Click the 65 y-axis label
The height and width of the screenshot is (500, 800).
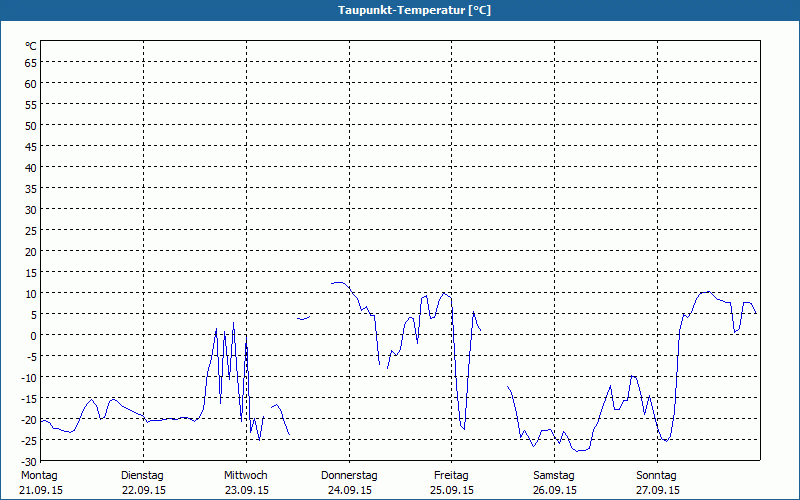(31, 63)
